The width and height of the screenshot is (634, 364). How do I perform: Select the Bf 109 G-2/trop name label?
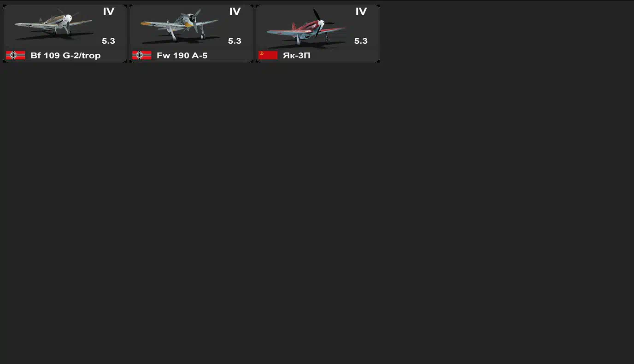tap(65, 56)
